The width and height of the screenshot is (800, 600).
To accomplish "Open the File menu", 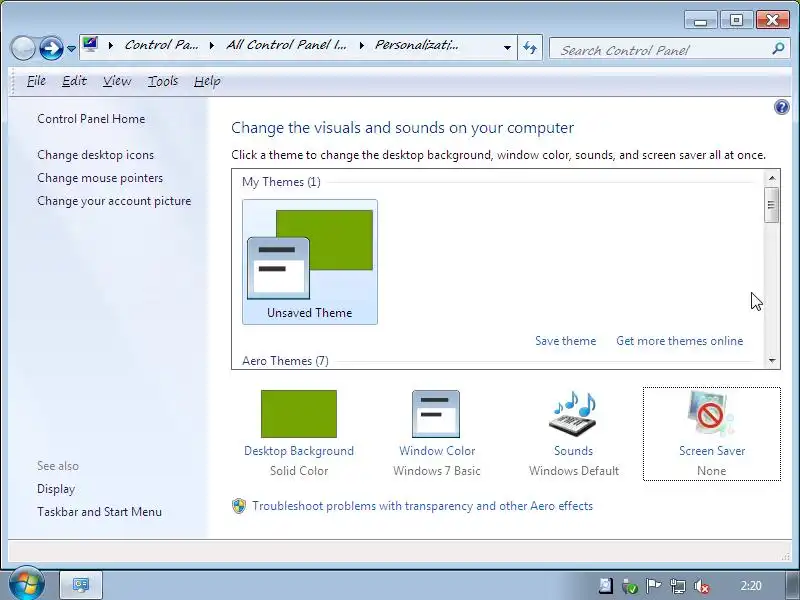I will (36, 81).
